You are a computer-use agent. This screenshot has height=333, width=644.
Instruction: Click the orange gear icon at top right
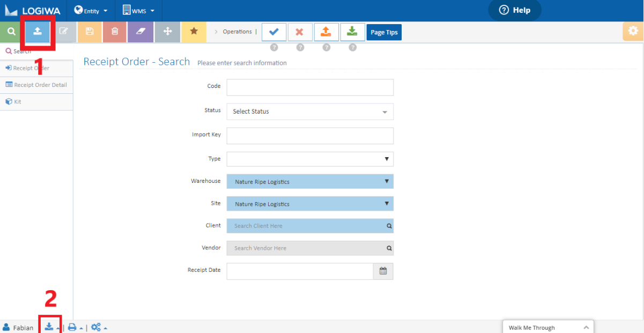[633, 32]
